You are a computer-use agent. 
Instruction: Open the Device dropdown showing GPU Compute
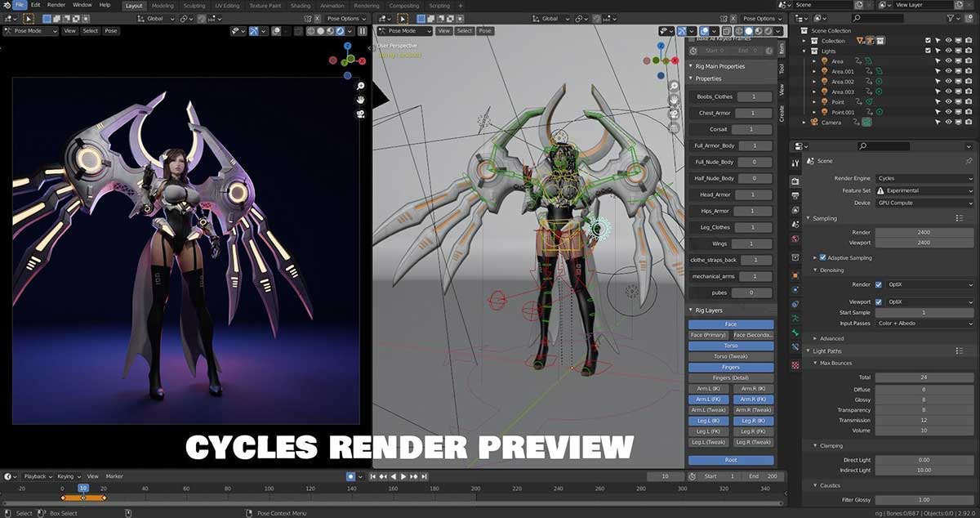(x=923, y=203)
